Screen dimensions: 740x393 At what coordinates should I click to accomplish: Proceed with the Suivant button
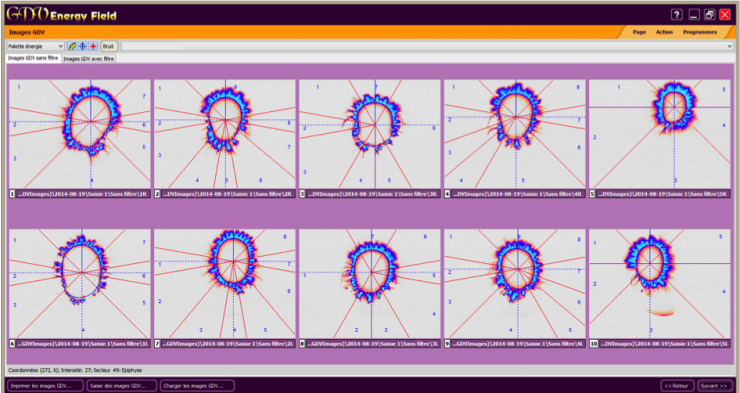[715, 386]
